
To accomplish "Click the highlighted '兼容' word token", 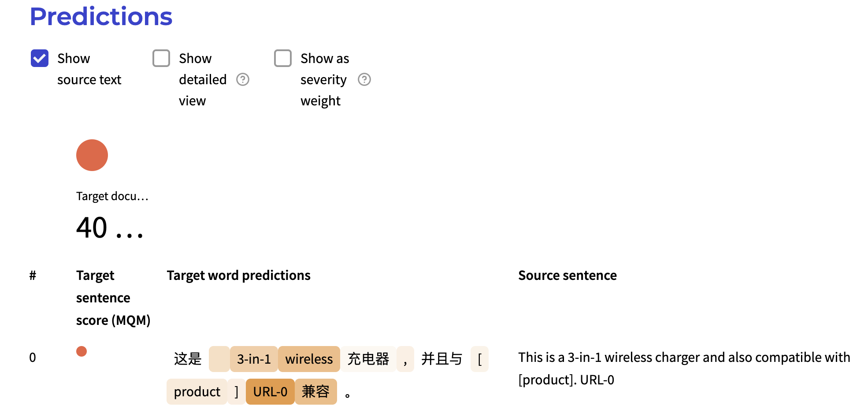I will pos(315,391).
